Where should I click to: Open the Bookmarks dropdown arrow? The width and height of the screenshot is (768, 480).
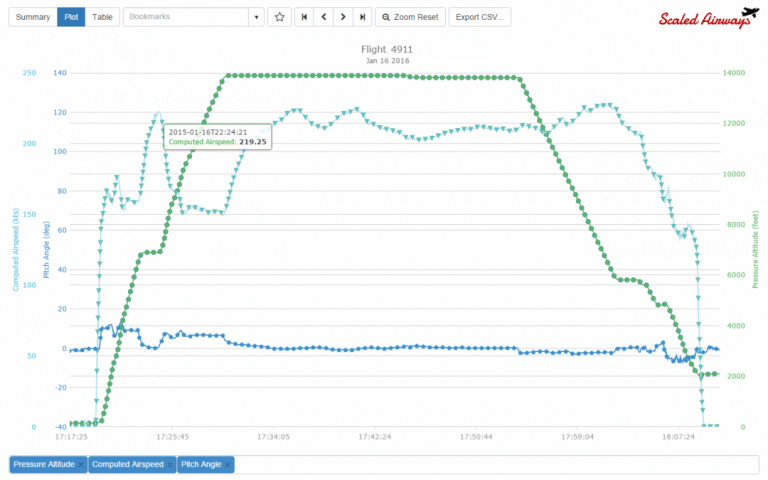[256, 17]
